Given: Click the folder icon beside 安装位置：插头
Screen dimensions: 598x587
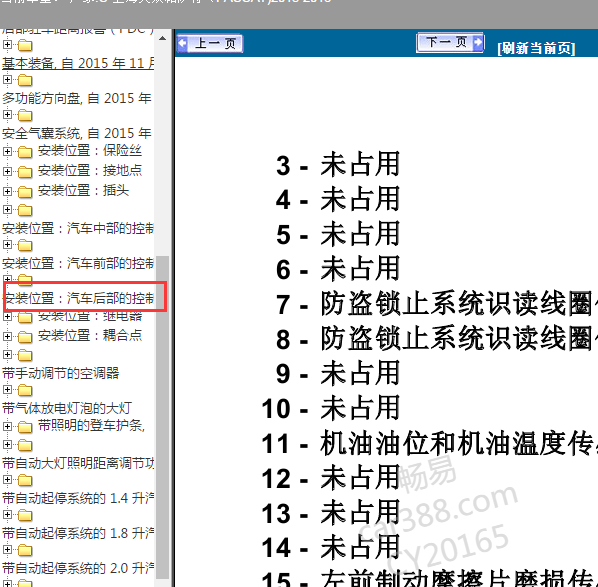Looking at the screenshot, I should click(x=25, y=192).
